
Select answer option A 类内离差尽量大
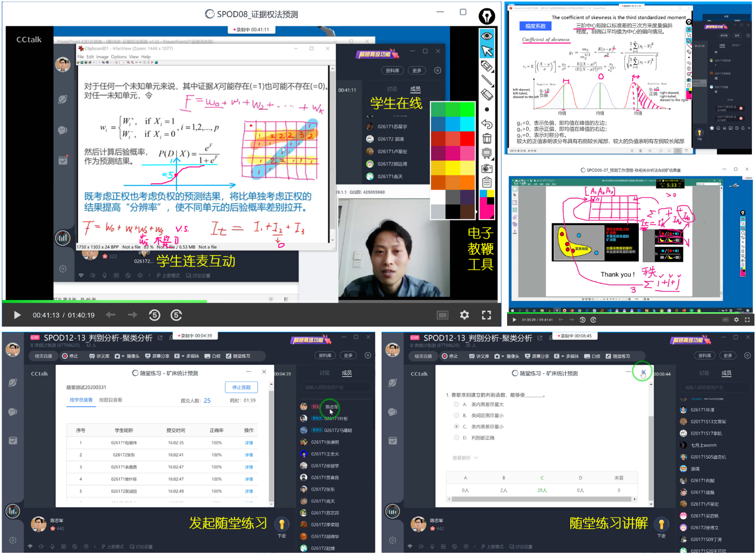(x=456, y=404)
